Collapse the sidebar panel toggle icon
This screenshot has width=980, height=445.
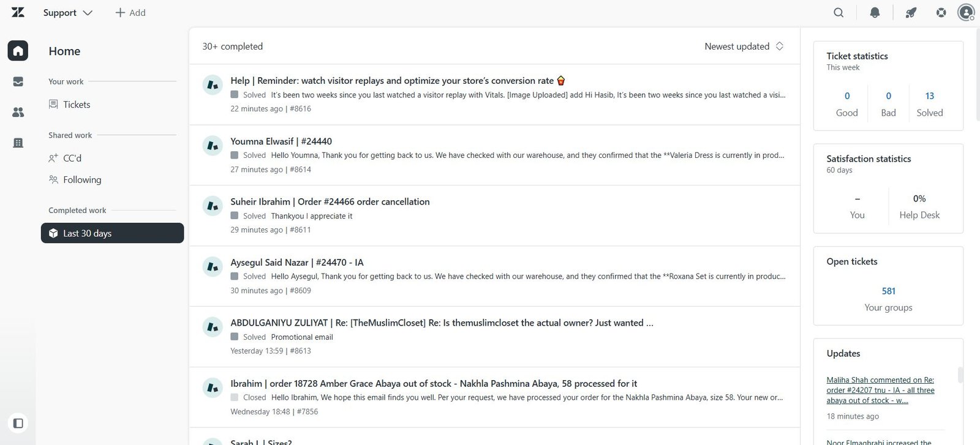pyautogui.click(x=18, y=423)
